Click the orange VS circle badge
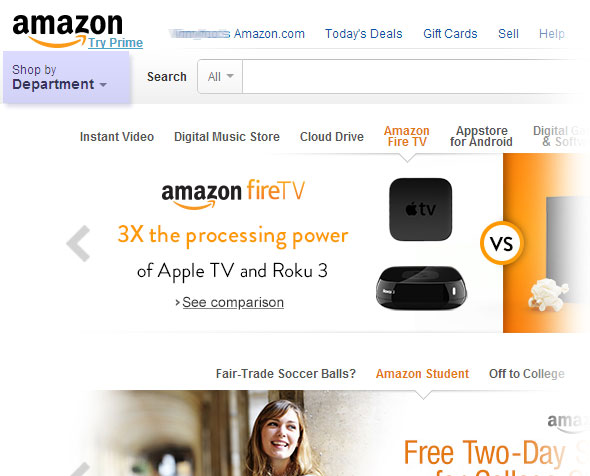The height and width of the screenshot is (476, 590). pyautogui.click(x=502, y=243)
